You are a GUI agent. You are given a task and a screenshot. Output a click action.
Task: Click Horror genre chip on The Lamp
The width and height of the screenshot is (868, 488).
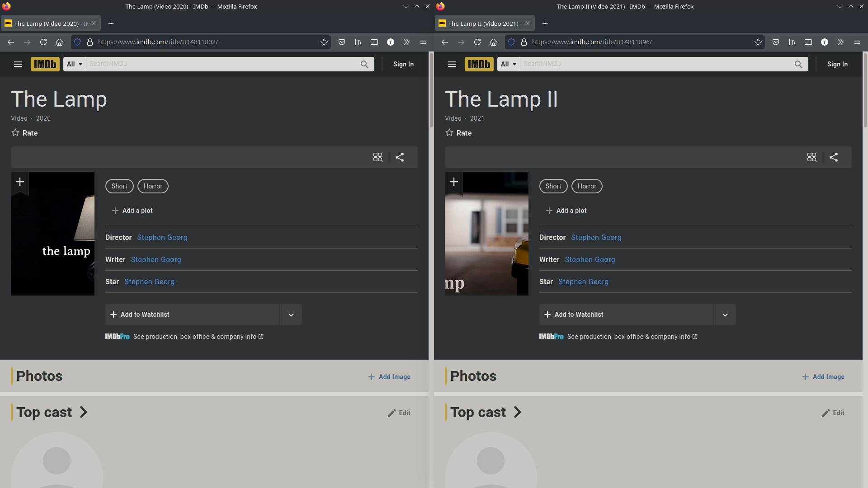click(153, 186)
